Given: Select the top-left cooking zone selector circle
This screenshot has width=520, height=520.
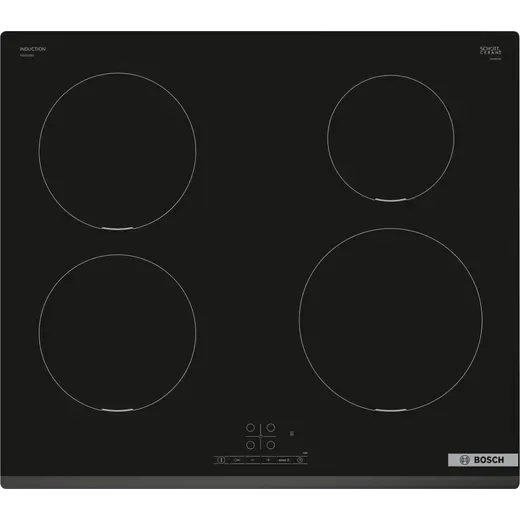Looking at the screenshot, I should coord(250,427).
